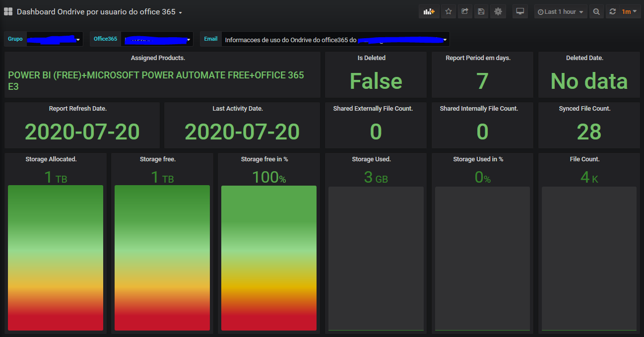Click the 4 K File Count value
The image size is (644, 337).
point(589,177)
